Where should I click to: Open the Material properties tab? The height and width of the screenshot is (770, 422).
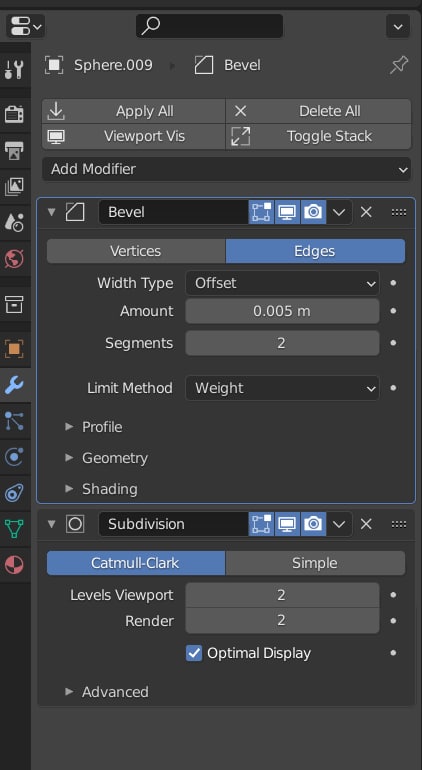(x=14, y=565)
